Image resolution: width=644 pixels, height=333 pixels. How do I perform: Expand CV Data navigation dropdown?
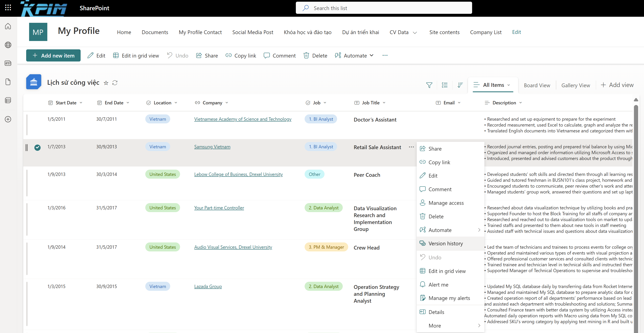pos(415,32)
